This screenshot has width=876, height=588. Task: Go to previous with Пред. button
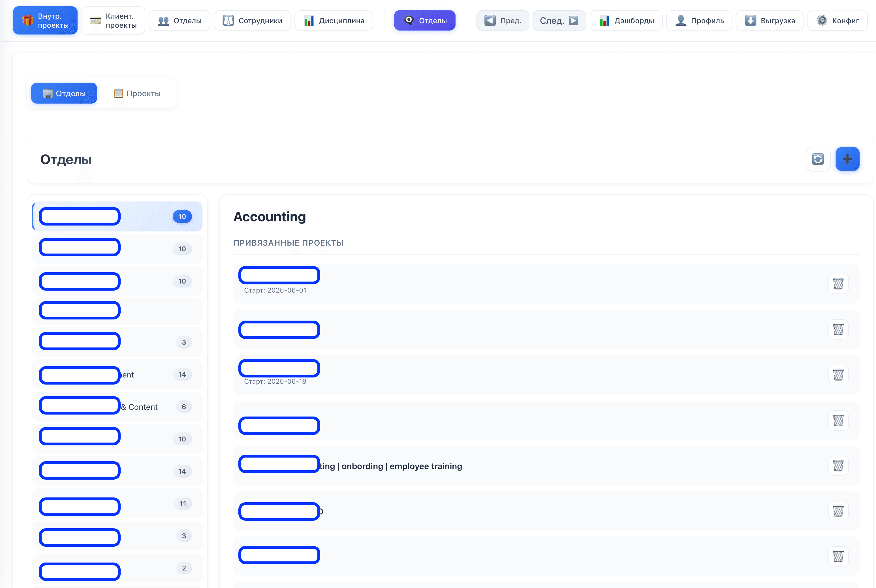pos(502,21)
